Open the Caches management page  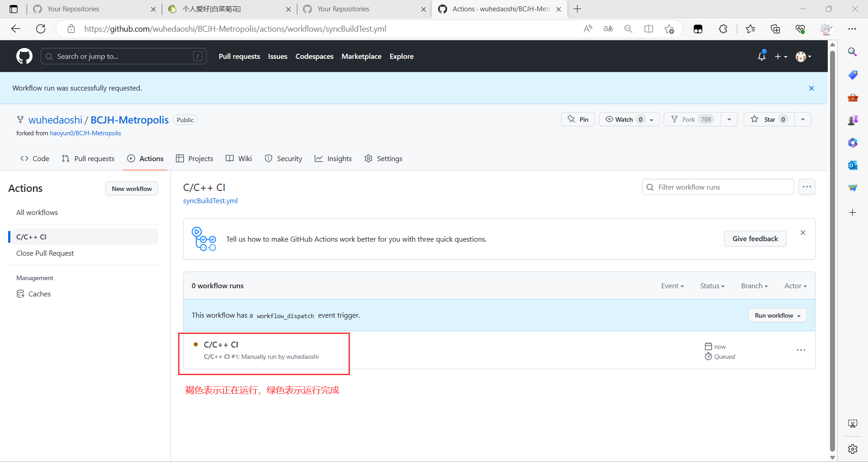click(39, 294)
